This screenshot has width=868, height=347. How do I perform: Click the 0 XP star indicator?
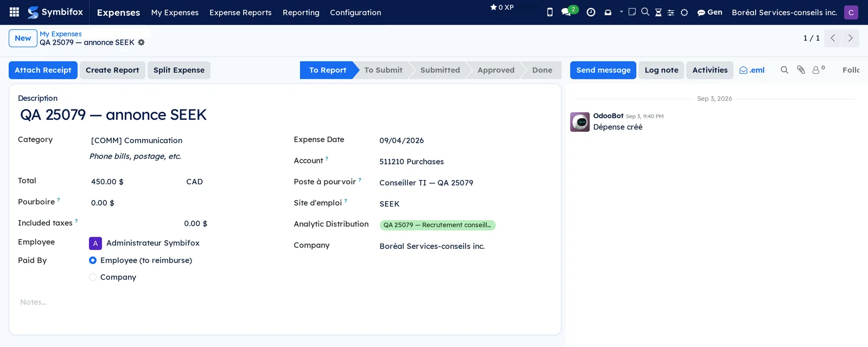[502, 8]
